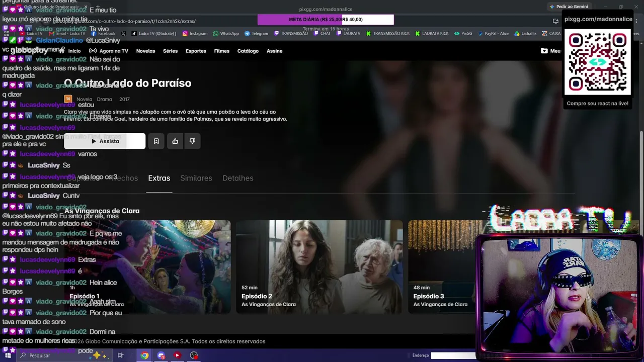Viewport: 644px width, 362px height.
Task: Click the Novela genre label under title
Action: (x=85, y=99)
